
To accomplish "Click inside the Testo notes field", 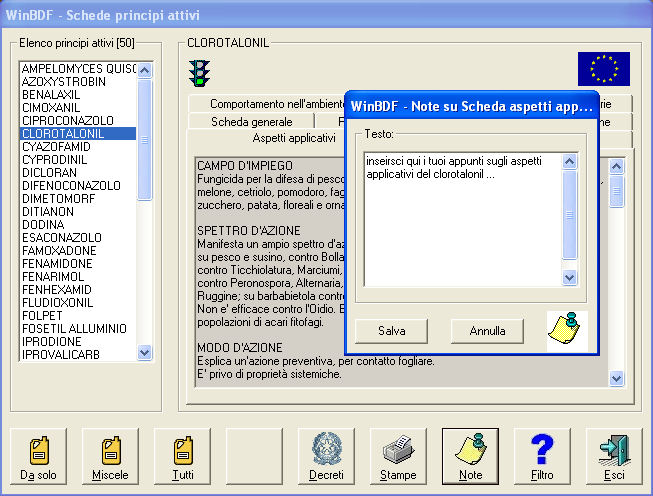I will click(x=463, y=219).
